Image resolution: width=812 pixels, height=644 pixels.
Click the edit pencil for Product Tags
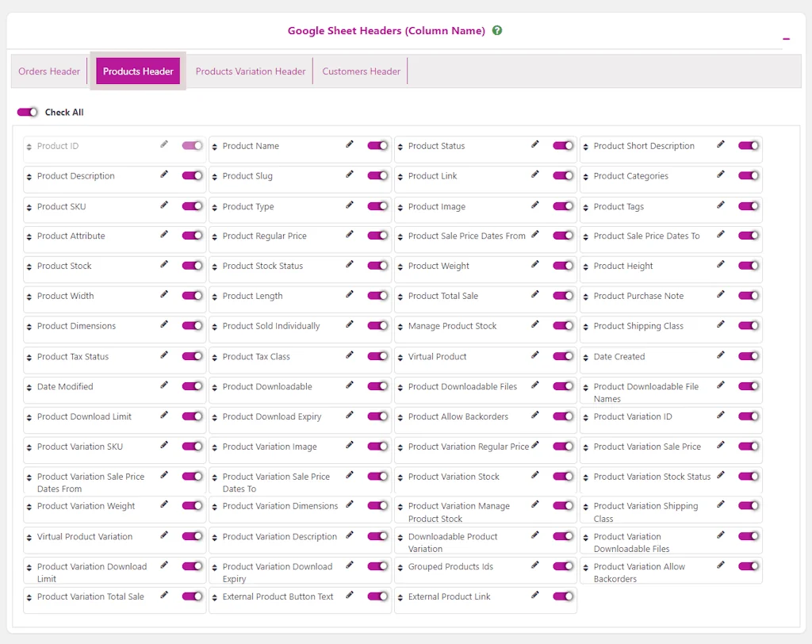722,205
